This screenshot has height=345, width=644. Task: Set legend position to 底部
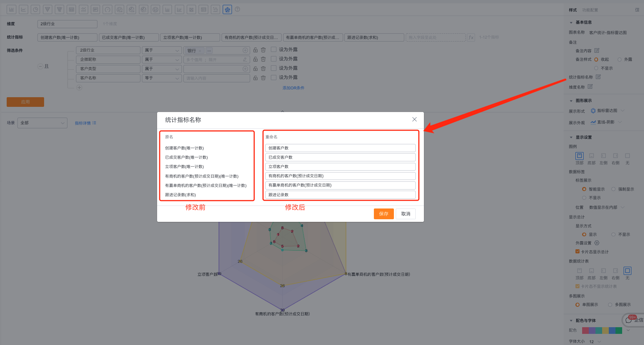pos(591,156)
